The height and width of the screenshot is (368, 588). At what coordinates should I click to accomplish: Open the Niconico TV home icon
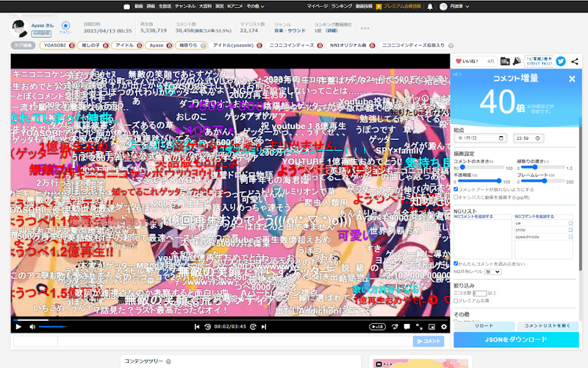pos(126,7)
